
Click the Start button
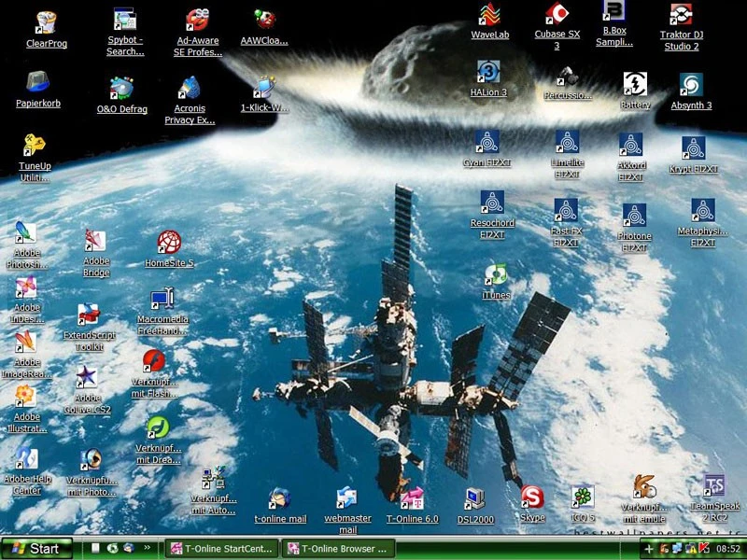point(36,549)
